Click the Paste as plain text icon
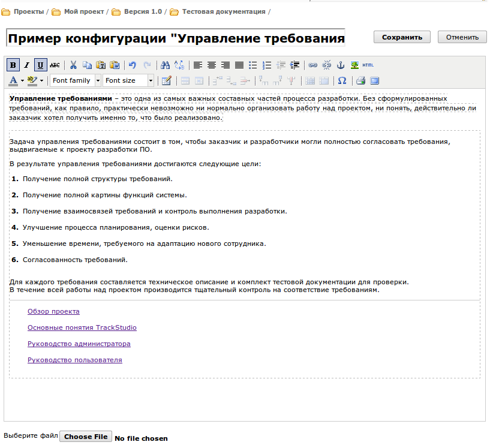The height and width of the screenshot is (448, 490). 101,65
